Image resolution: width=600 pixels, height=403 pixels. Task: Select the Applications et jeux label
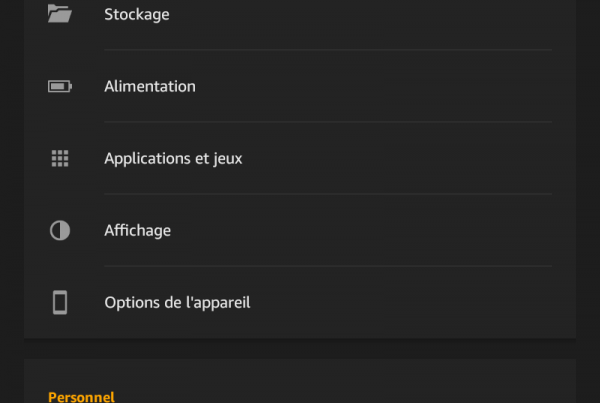click(173, 158)
